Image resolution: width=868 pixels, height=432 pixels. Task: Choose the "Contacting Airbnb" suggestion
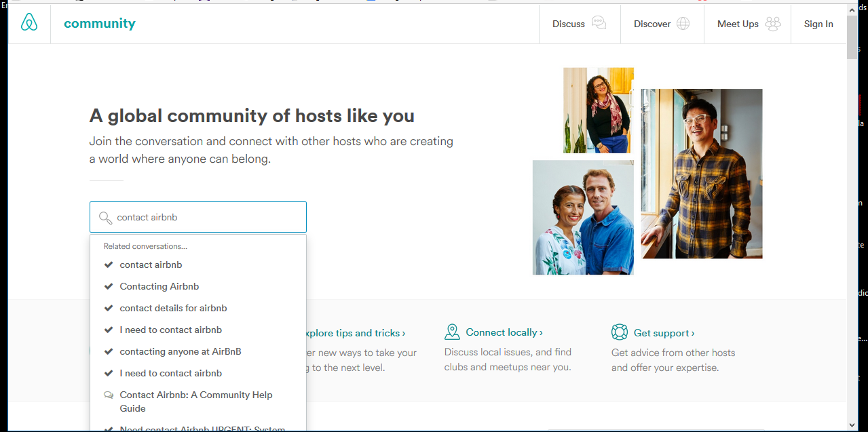click(x=159, y=286)
